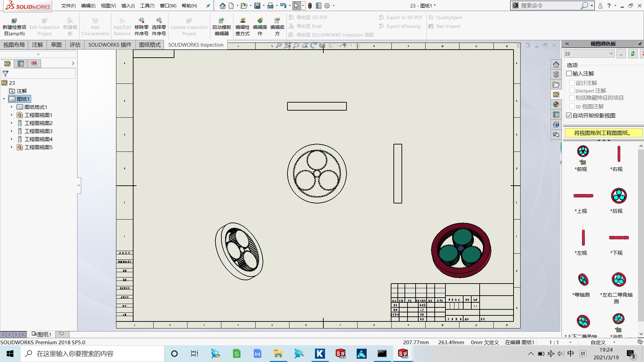Toggle DimXpert 注解 checkbox
The height and width of the screenshot is (362, 644).
tap(572, 90)
